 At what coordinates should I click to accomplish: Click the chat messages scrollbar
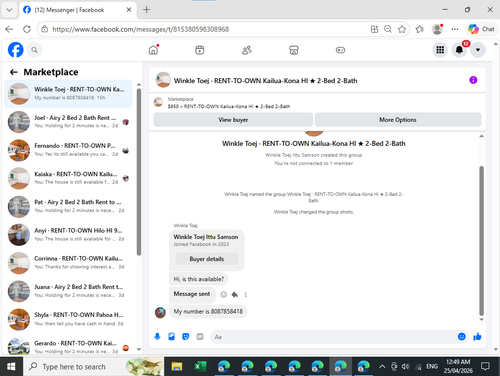point(481,240)
